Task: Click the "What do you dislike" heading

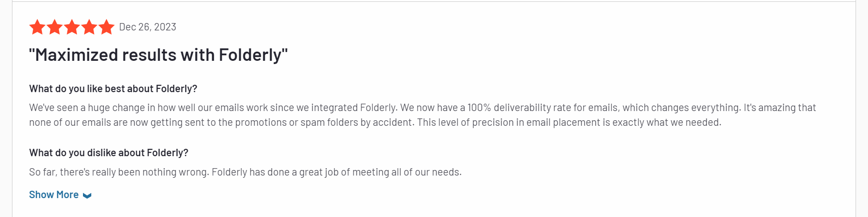Action: 108,152
